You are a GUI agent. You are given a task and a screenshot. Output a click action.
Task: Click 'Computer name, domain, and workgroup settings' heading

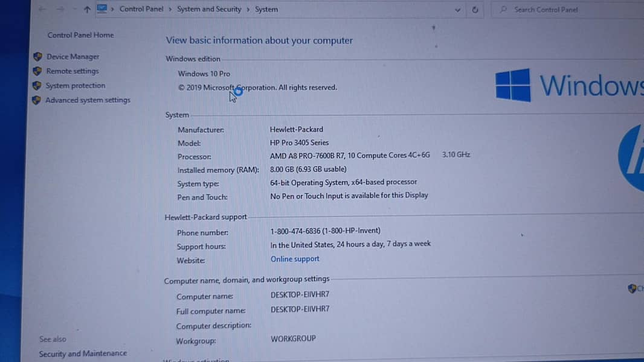pyautogui.click(x=246, y=279)
